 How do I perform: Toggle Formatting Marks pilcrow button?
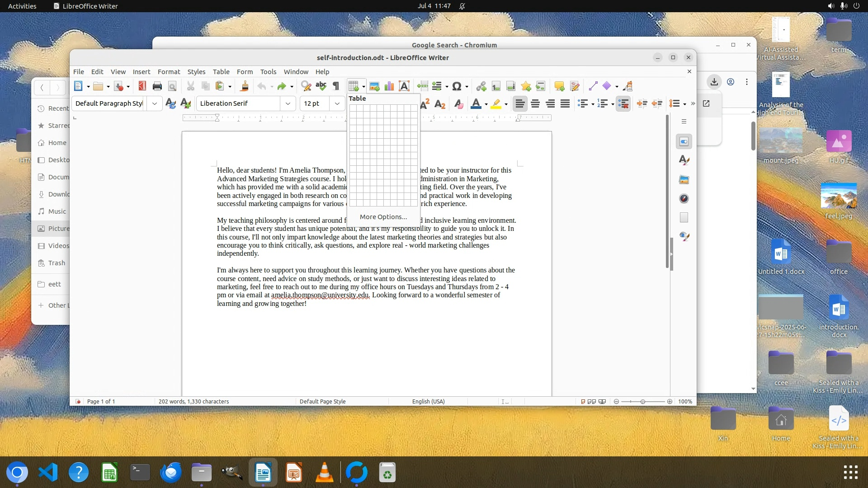click(x=336, y=86)
